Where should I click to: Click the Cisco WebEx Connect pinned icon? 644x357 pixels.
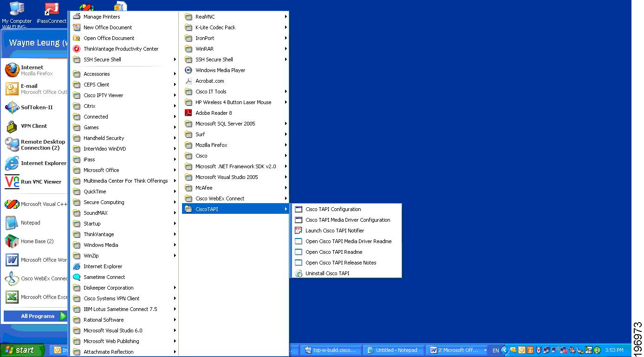[12, 278]
